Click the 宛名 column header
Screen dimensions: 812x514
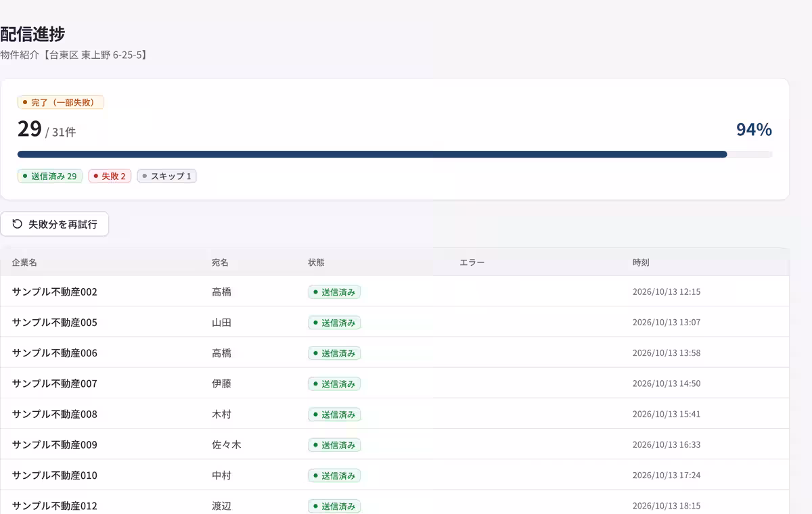click(x=221, y=262)
